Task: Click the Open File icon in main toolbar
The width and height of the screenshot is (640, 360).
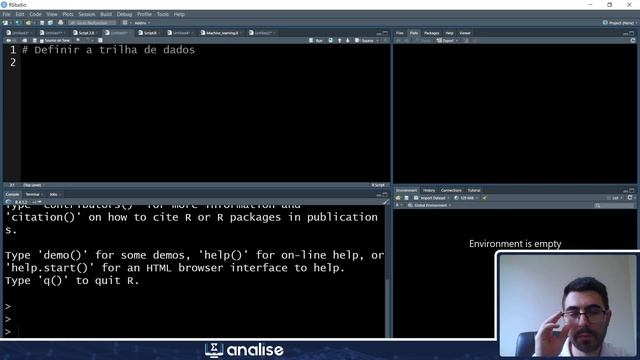Action: pos(28,23)
